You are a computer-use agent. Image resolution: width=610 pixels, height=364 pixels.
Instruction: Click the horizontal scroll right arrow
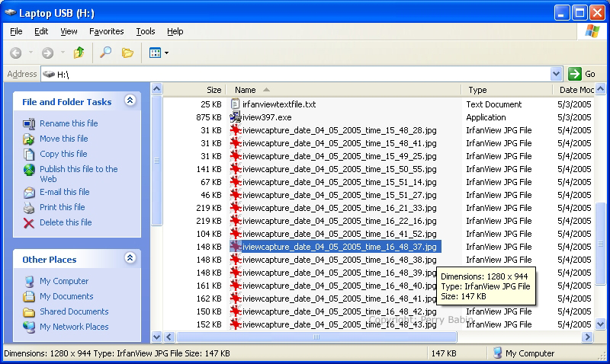587,337
